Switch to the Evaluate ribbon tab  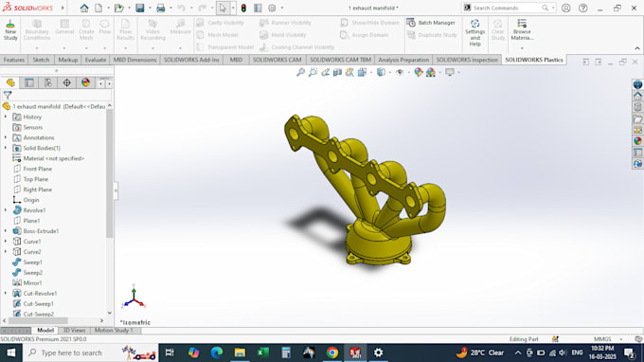(96, 60)
